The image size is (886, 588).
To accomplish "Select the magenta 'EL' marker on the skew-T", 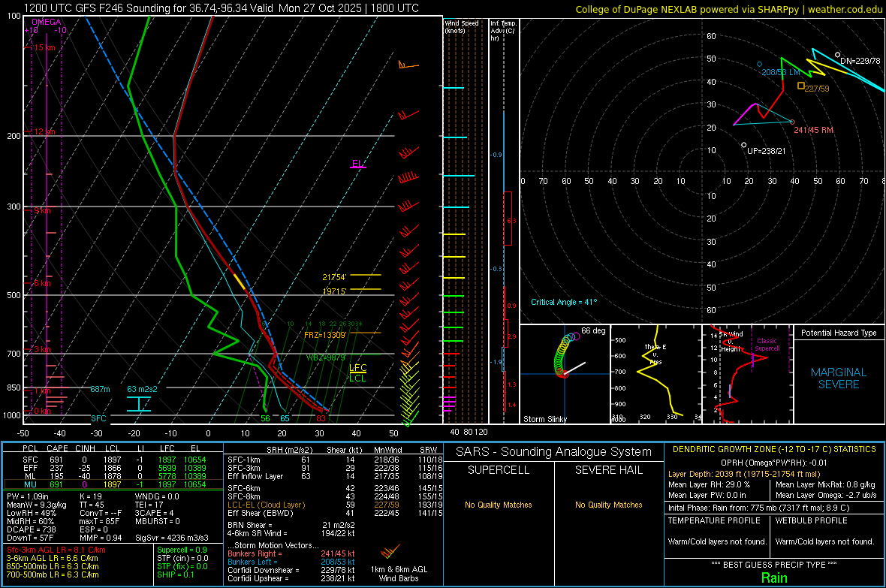I will (357, 164).
